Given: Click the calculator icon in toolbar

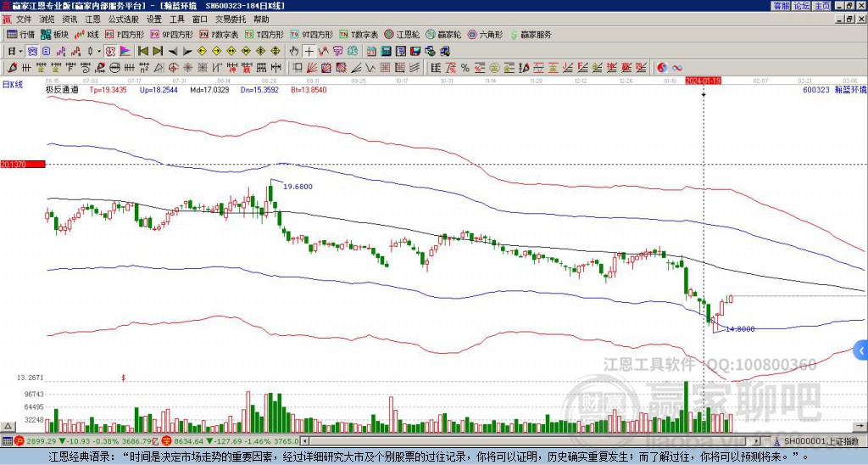Looking at the screenshot, I should click(387, 52).
